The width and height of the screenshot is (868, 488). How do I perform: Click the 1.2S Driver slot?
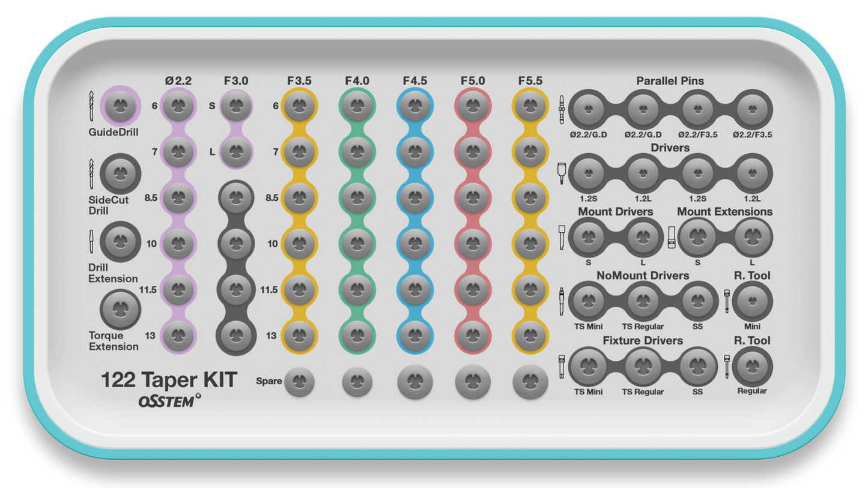pos(587,174)
